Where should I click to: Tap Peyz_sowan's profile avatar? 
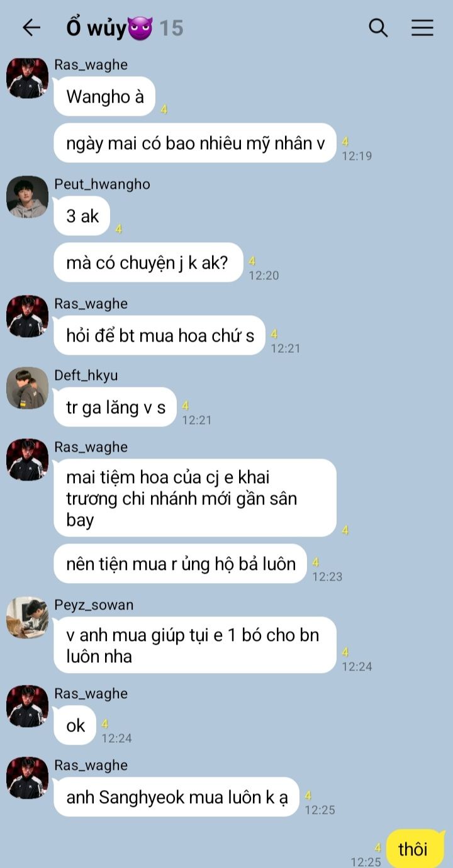27,618
